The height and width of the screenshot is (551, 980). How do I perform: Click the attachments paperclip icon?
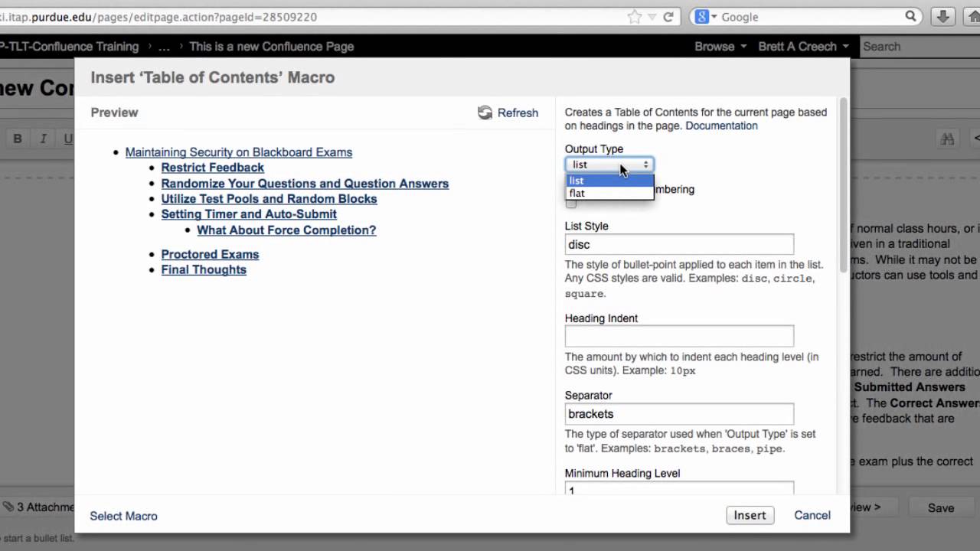point(8,507)
